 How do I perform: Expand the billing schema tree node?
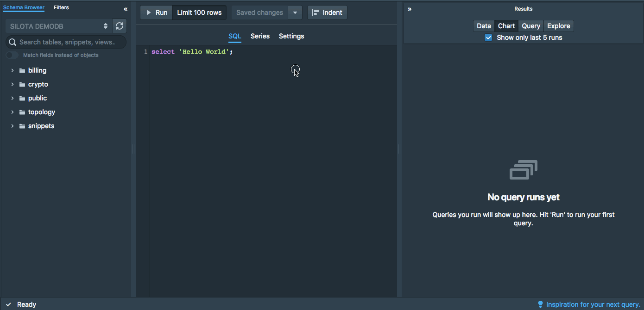tap(13, 71)
